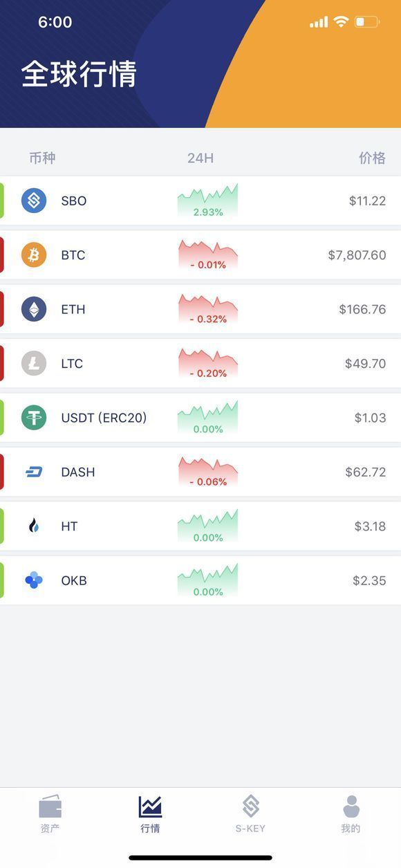
Task: Sort by the 24H column header
Action: [200, 158]
